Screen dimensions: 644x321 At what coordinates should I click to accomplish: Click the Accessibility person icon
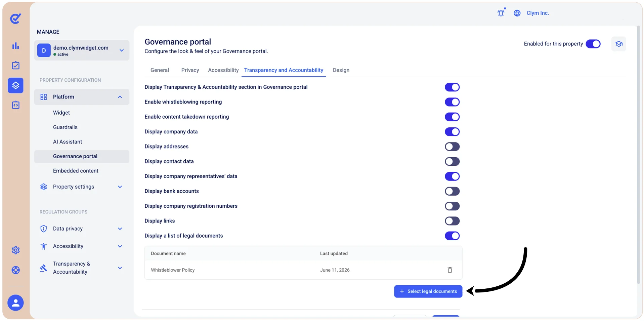click(44, 246)
